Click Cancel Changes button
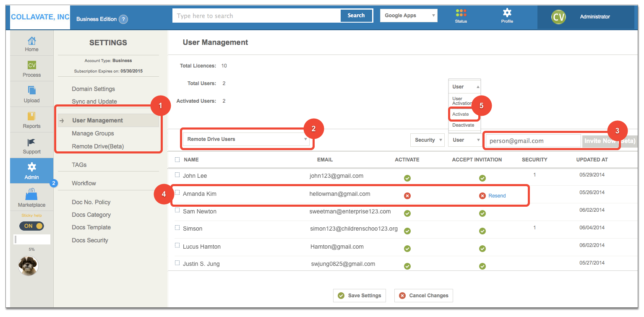644x317 pixels. pos(424,296)
